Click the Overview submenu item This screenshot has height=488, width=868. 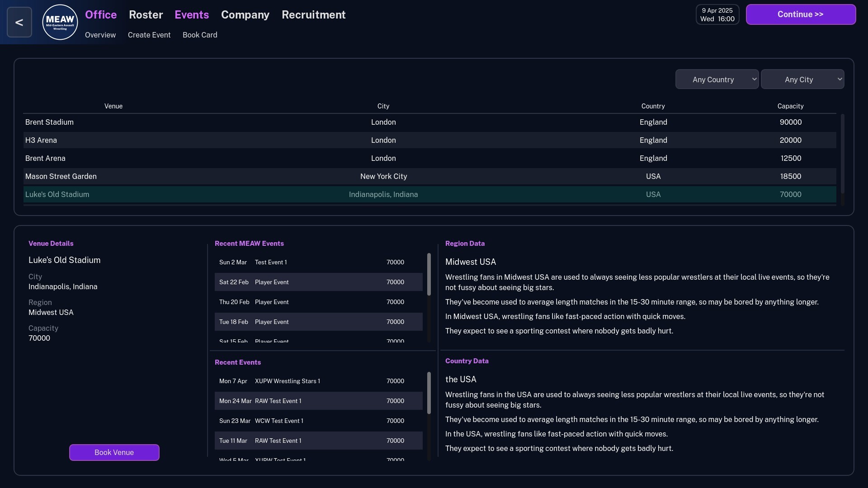(x=100, y=35)
